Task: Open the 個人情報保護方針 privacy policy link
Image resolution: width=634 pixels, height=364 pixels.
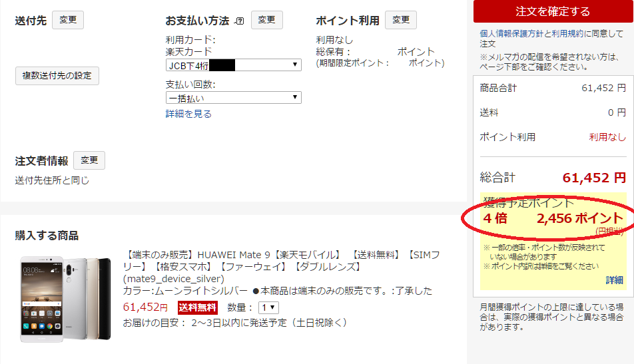Action: pyautogui.click(x=511, y=33)
